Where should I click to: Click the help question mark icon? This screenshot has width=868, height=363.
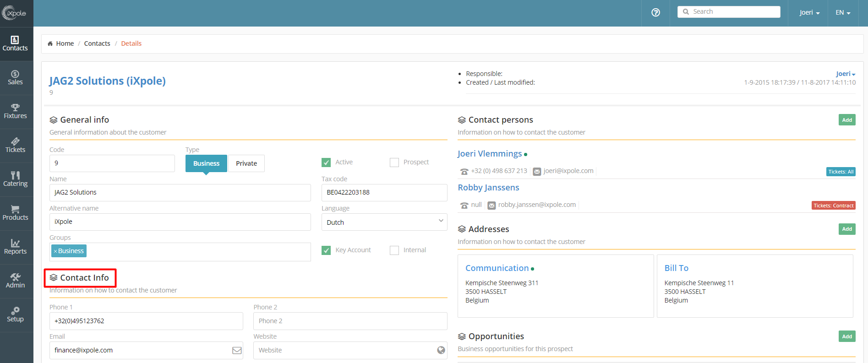coord(655,12)
